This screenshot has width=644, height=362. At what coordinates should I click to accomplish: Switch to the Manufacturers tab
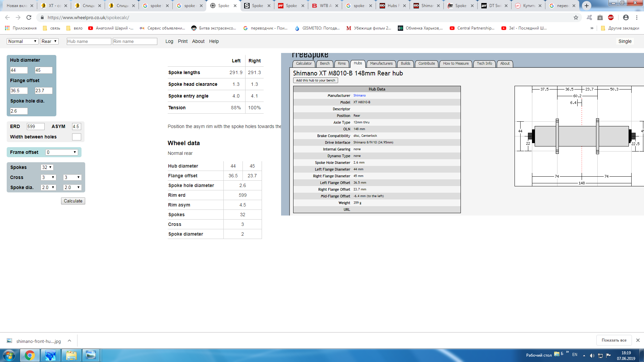381,63
